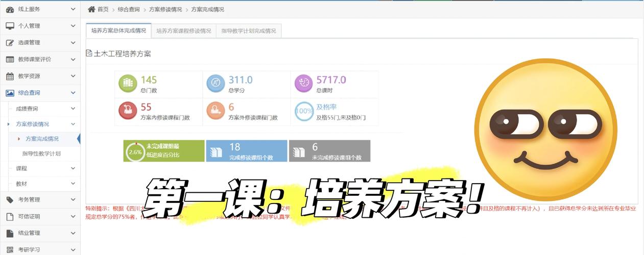Click 方案修读情况 breadcrumb link
Image resolution: width=644 pixels, height=255 pixels.
point(165,9)
